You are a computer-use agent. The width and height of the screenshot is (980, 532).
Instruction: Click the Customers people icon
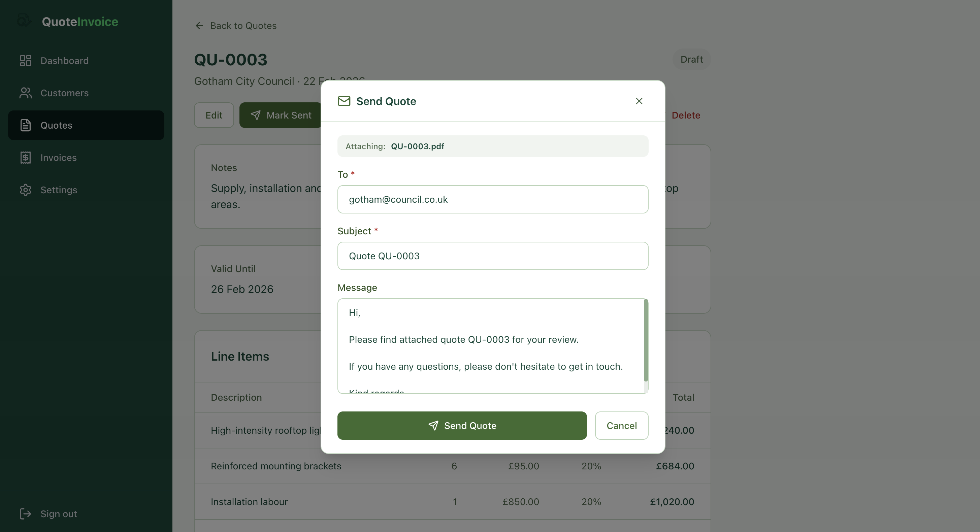click(x=26, y=93)
